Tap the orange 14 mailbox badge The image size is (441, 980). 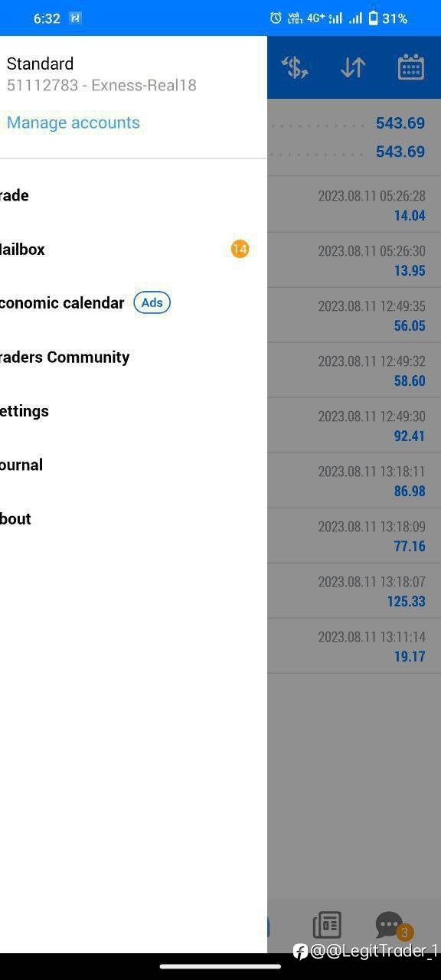[x=240, y=249]
